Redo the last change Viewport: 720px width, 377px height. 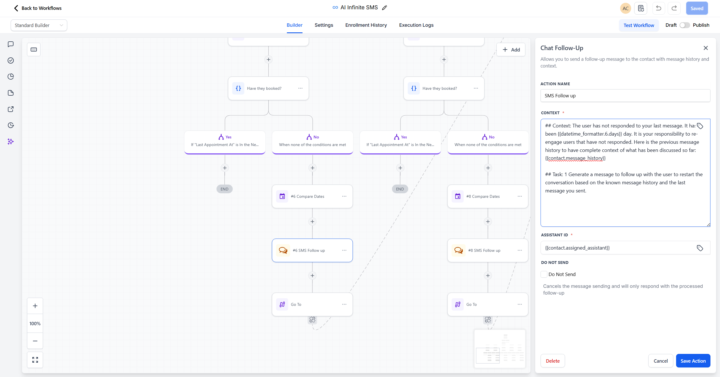click(x=674, y=8)
